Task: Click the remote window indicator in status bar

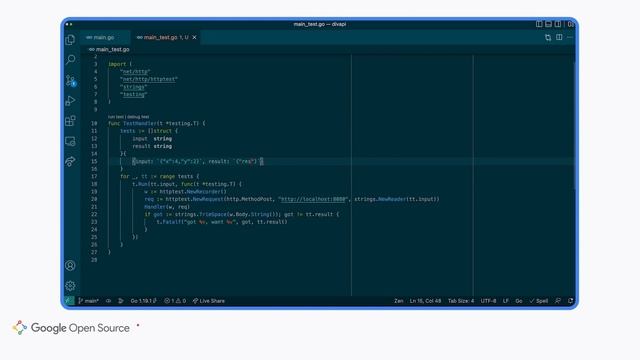Action: tap(69, 301)
